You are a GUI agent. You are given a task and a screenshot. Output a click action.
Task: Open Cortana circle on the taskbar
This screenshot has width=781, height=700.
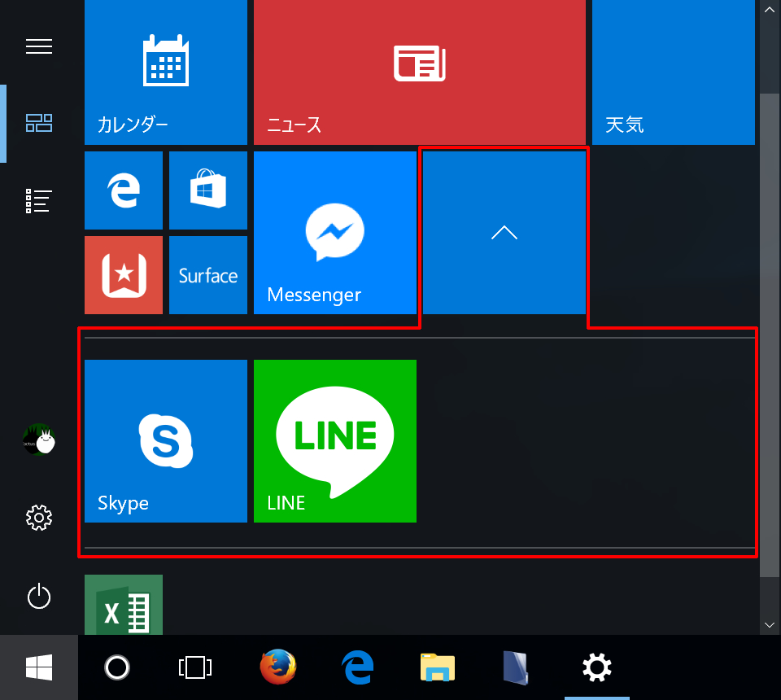point(117,667)
